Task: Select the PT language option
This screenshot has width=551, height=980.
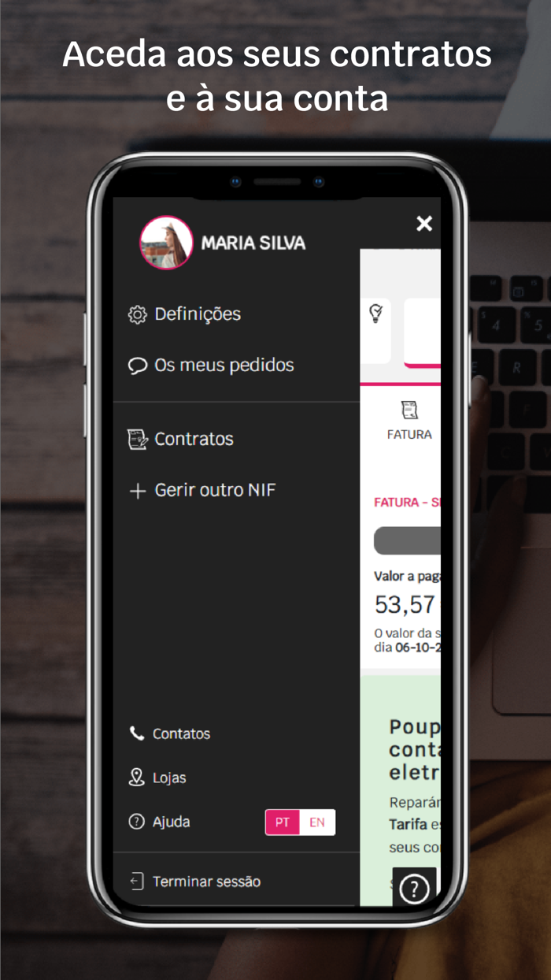Action: (283, 822)
